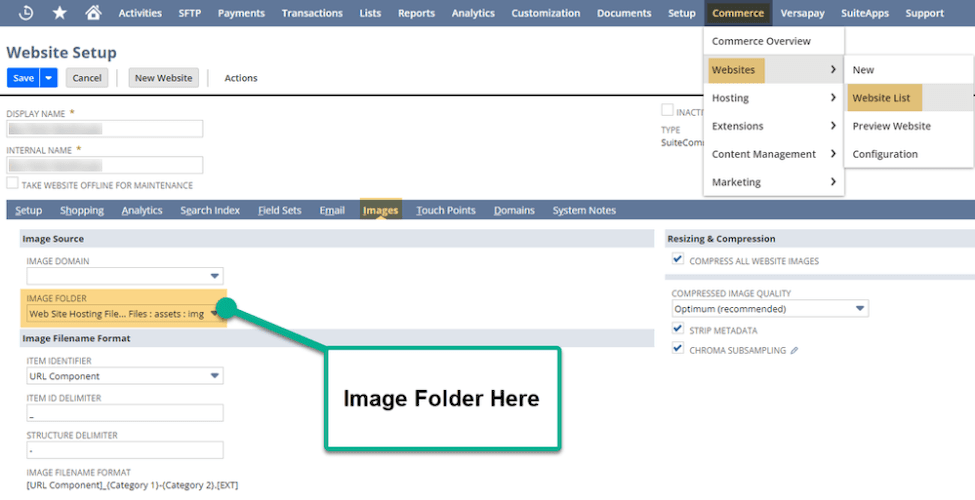Open the Item Identifier dropdown

[125, 376]
